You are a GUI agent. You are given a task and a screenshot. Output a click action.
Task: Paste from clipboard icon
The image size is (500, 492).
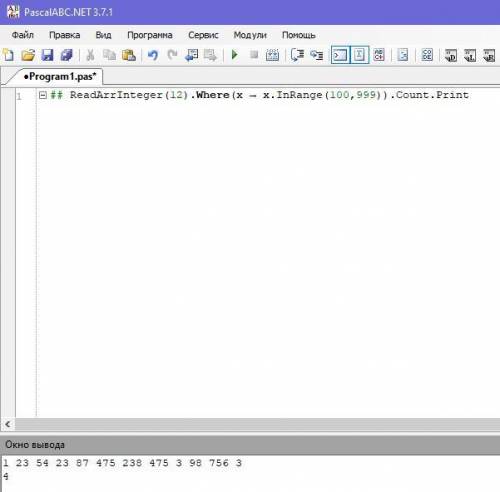click(129, 55)
